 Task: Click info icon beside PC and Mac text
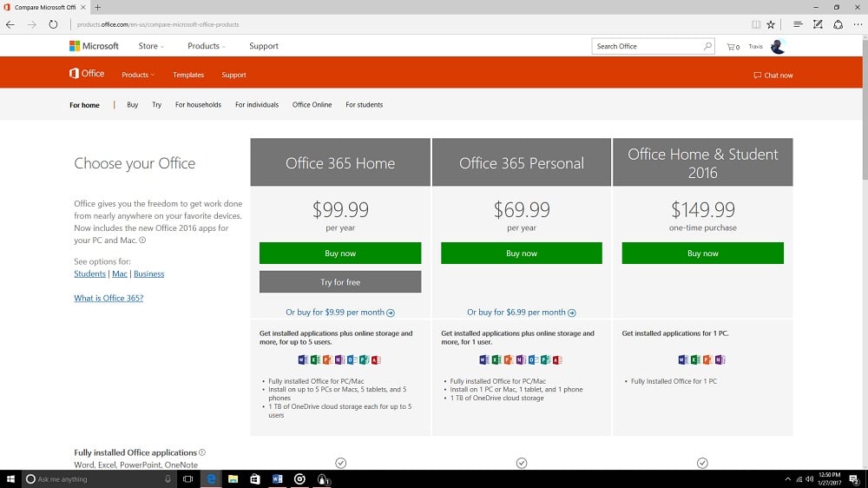(x=142, y=241)
